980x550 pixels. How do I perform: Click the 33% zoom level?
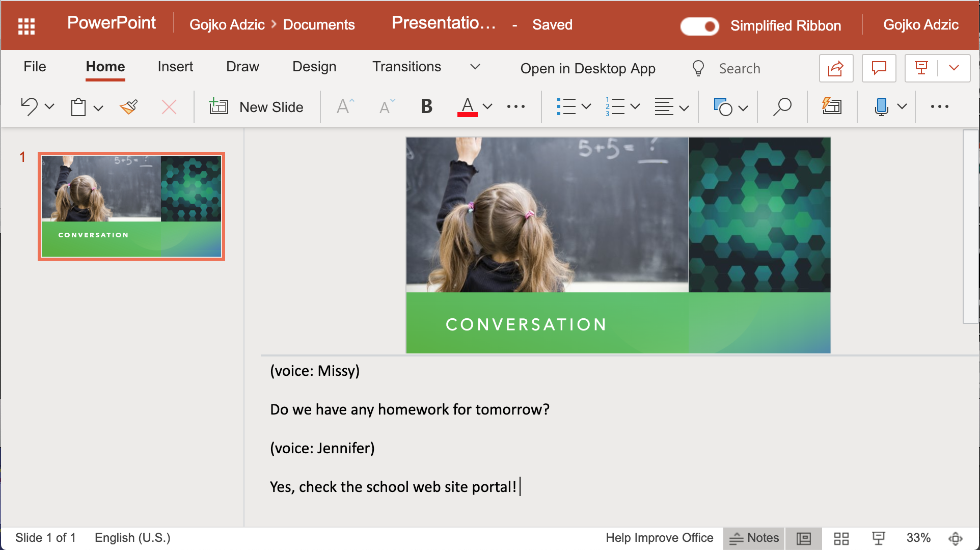coord(918,538)
